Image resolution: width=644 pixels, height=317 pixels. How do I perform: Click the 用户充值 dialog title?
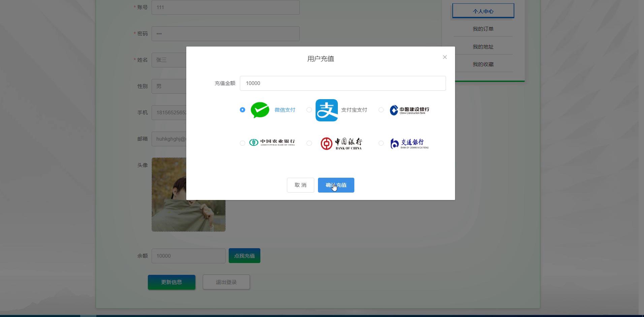click(321, 59)
